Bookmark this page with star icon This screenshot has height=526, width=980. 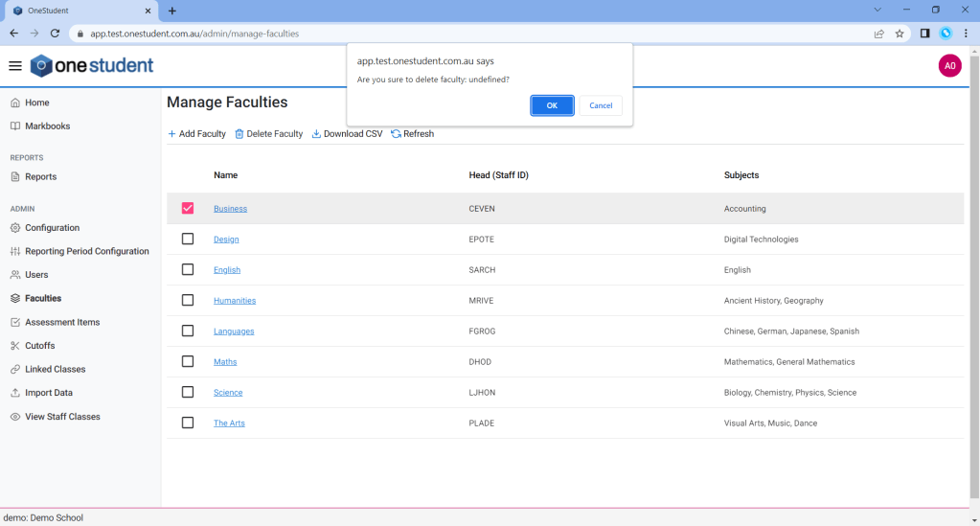900,34
